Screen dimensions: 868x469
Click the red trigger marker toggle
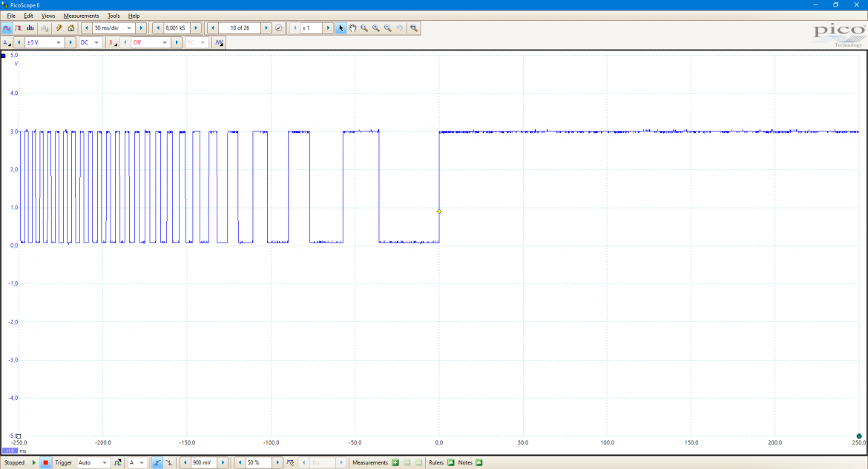click(x=45, y=462)
